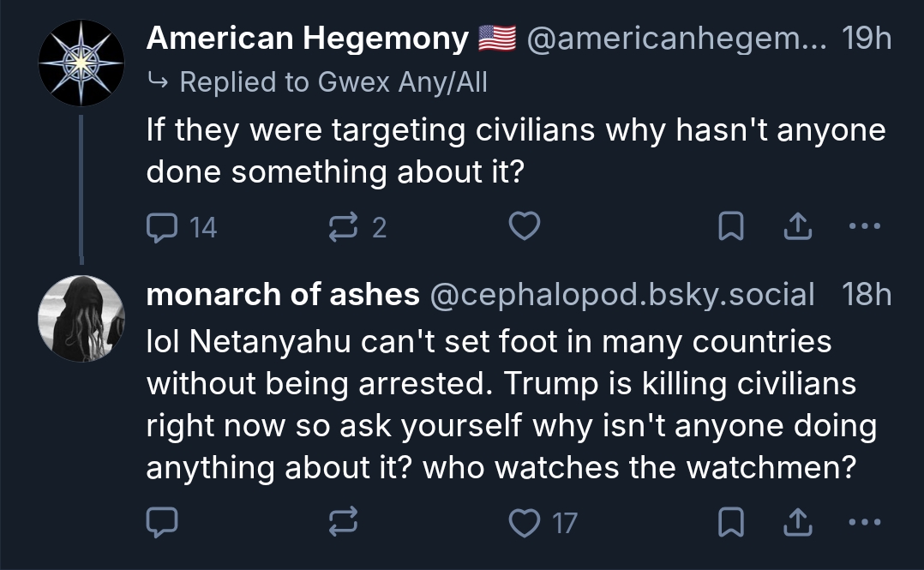Open monarch of ashes' avatar
This screenshot has height=570, width=924.
81,318
